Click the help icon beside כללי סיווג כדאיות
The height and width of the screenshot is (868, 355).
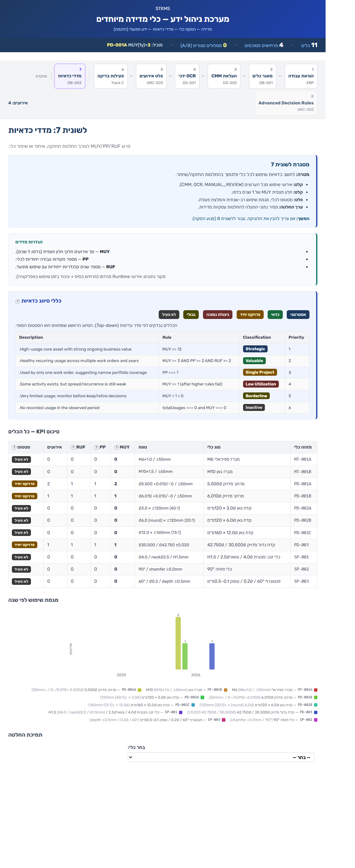(x=18, y=302)
